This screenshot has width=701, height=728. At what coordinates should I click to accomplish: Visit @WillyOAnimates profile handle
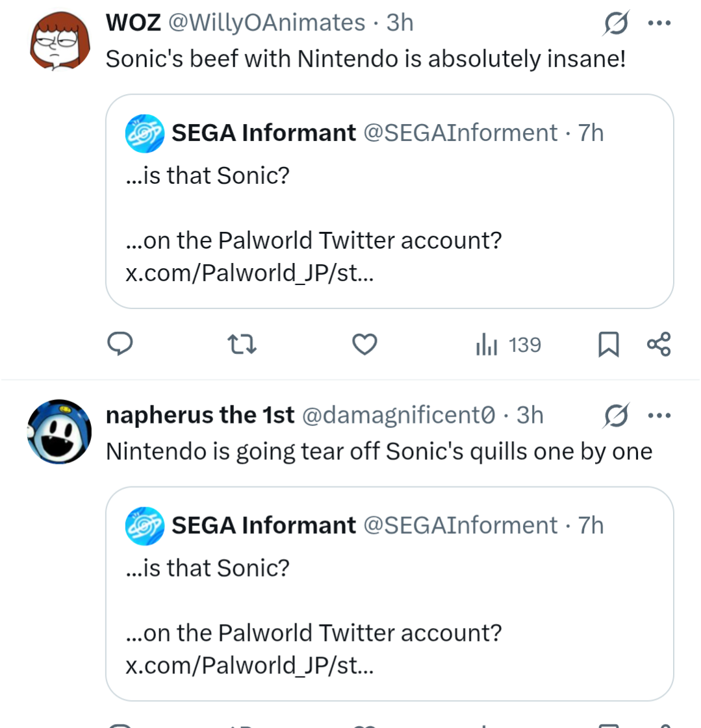266,23
